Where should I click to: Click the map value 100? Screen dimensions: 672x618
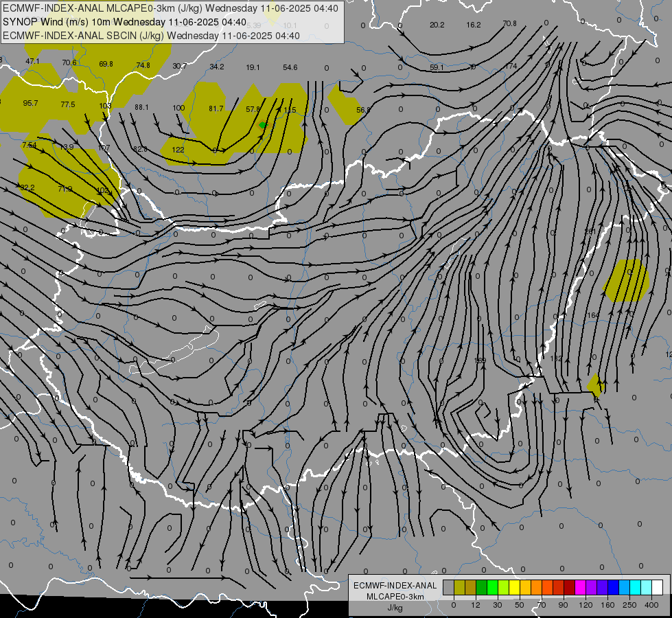(x=178, y=108)
